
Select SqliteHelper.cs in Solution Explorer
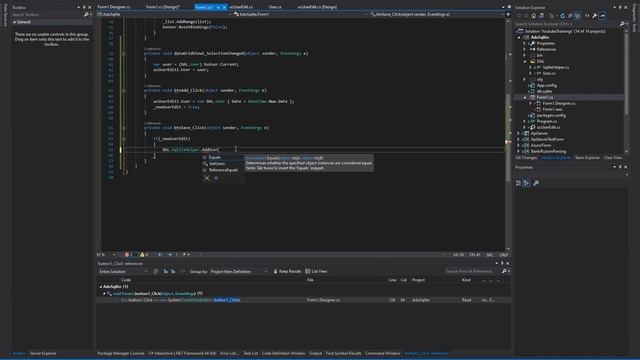click(556, 67)
